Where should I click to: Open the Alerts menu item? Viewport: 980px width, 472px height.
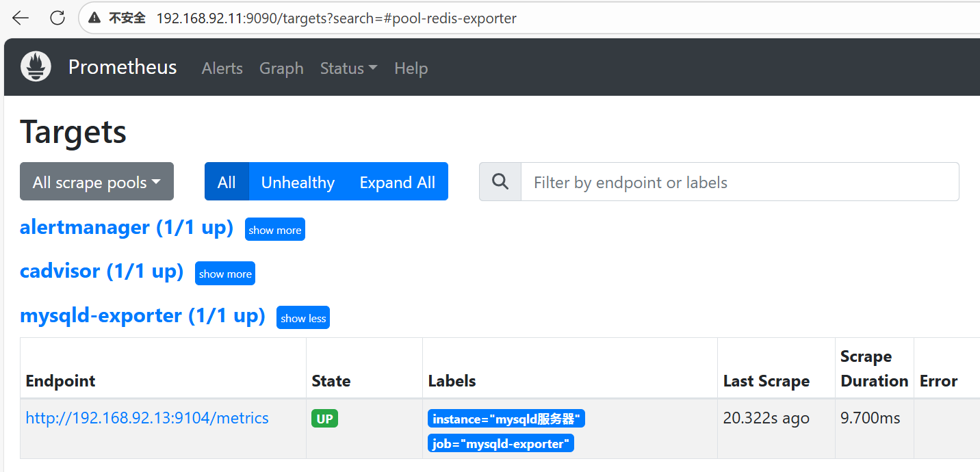coord(222,68)
